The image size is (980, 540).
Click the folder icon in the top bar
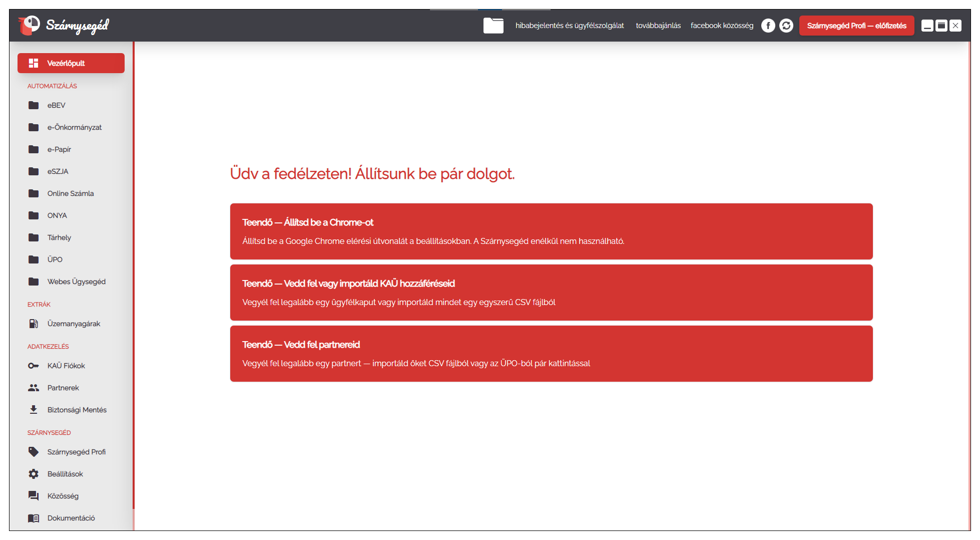point(493,26)
